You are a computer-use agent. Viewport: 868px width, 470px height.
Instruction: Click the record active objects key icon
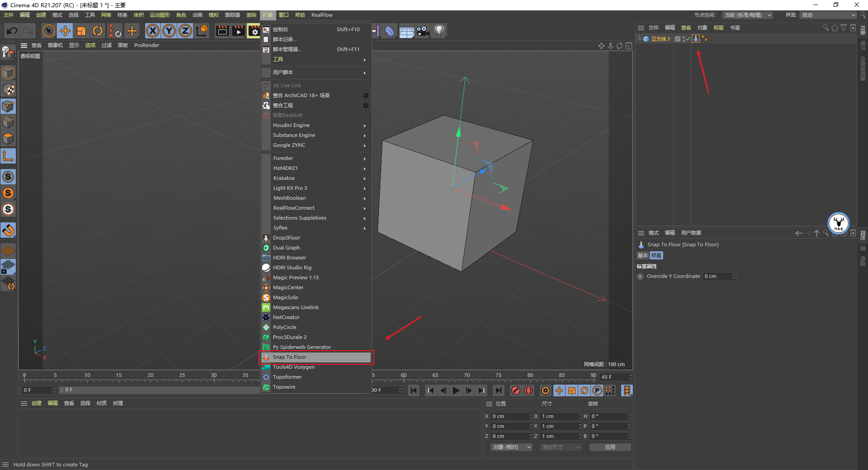coord(515,390)
